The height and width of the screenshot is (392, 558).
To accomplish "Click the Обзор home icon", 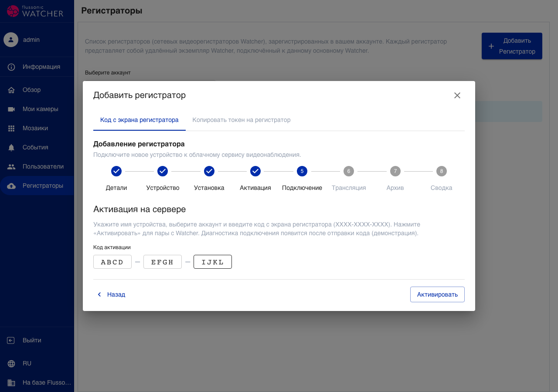I will pyautogui.click(x=11, y=90).
